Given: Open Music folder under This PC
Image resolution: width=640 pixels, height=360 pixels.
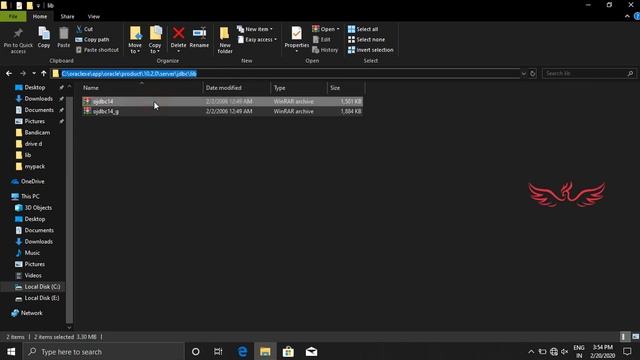Looking at the screenshot, I should tap(32, 253).
